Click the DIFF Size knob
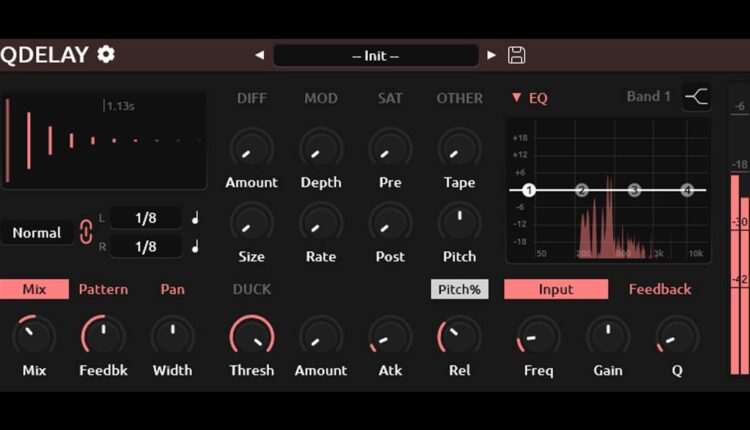The width and height of the screenshot is (750, 430). point(252,223)
